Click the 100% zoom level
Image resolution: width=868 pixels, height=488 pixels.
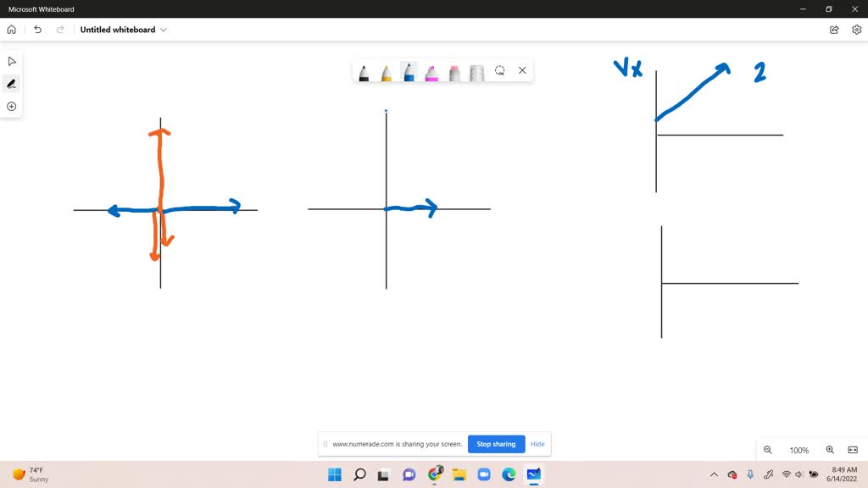pyautogui.click(x=798, y=451)
